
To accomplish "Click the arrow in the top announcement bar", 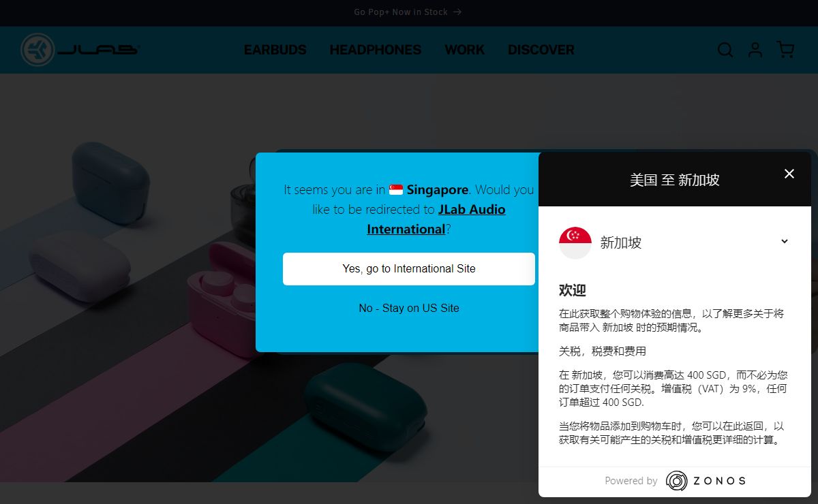I will coord(457,12).
